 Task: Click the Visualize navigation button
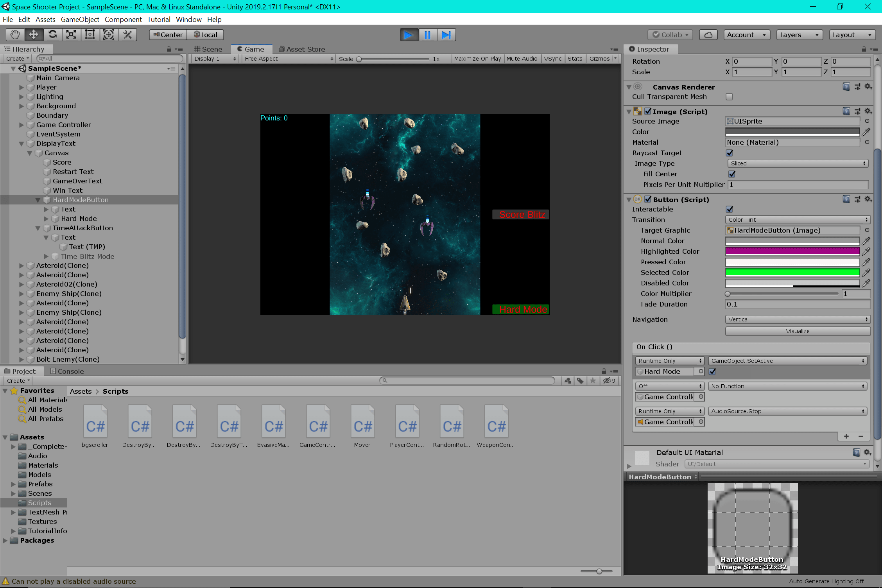(x=798, y=331)
